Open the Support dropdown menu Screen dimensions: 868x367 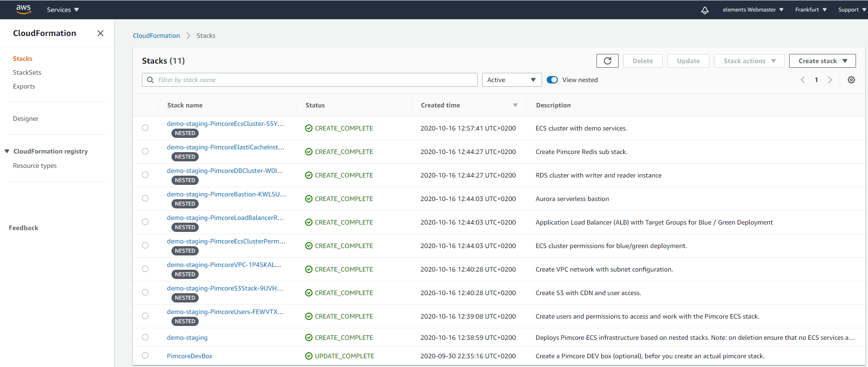click(852, 10)
